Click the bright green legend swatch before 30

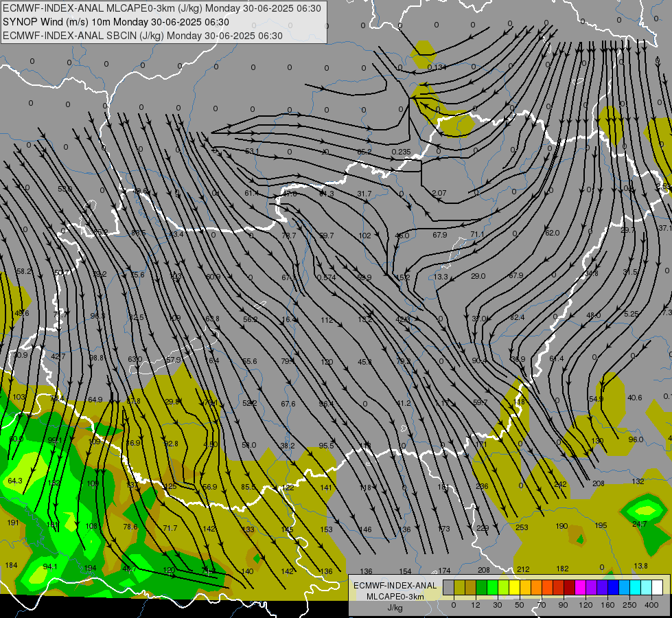(492, 587)
